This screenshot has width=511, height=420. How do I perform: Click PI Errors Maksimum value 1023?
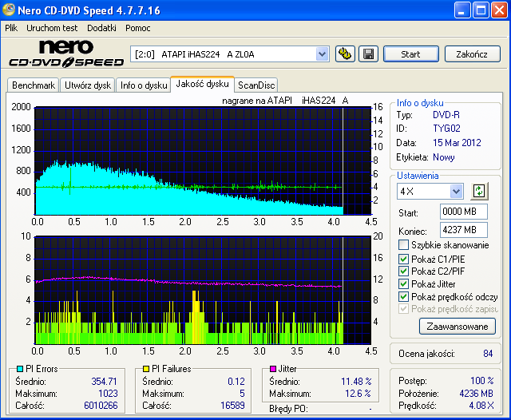[108, 394]
